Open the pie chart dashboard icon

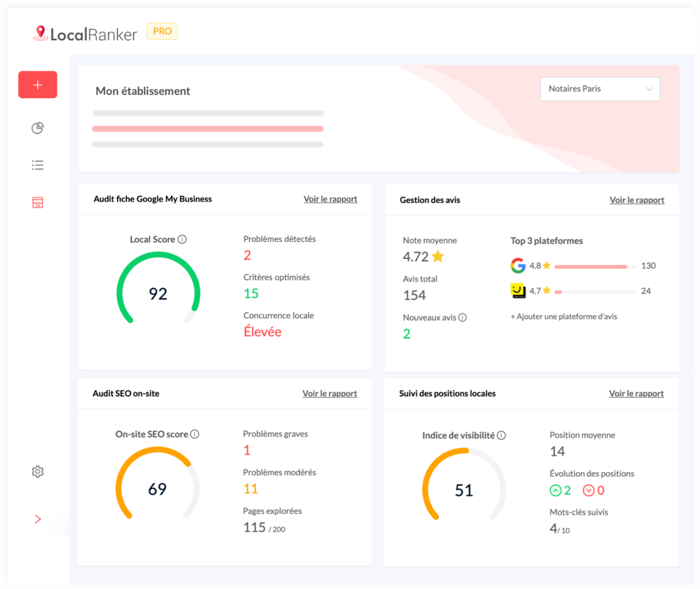(38, 128)
